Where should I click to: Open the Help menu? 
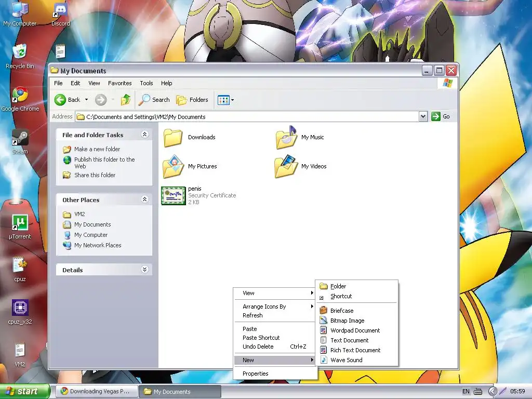167,83
